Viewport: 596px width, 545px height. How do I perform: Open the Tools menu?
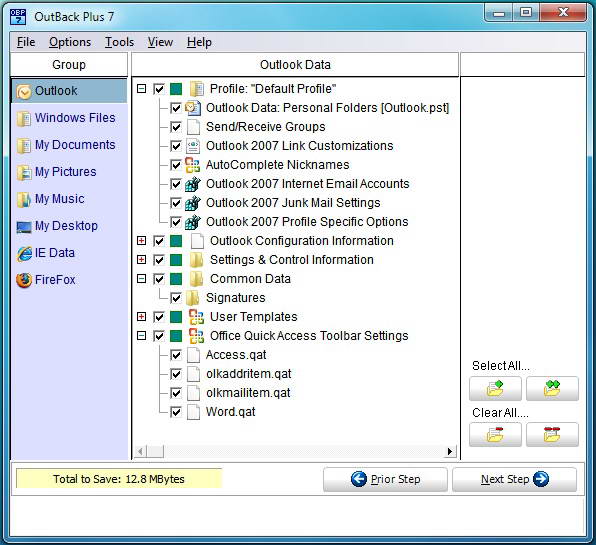pyautogui.click(x=119, y=42)
